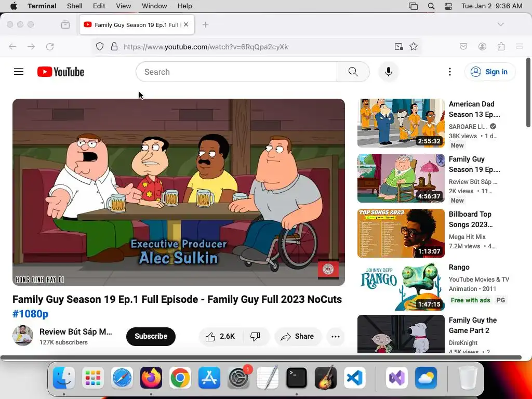View site security padlock info
This screenshot has height=399, width=532.
pos(114,46)
